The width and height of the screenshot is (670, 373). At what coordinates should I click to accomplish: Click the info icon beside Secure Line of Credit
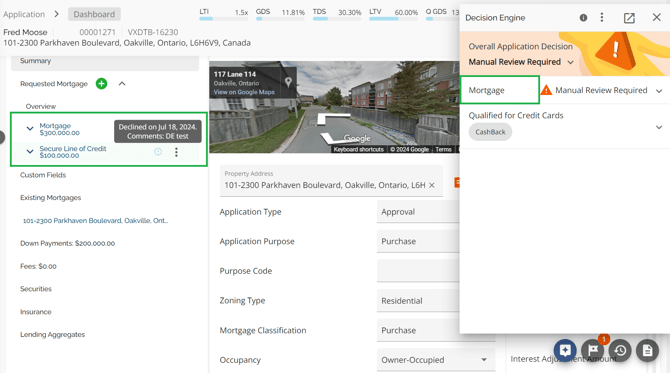tap(158, 152)
